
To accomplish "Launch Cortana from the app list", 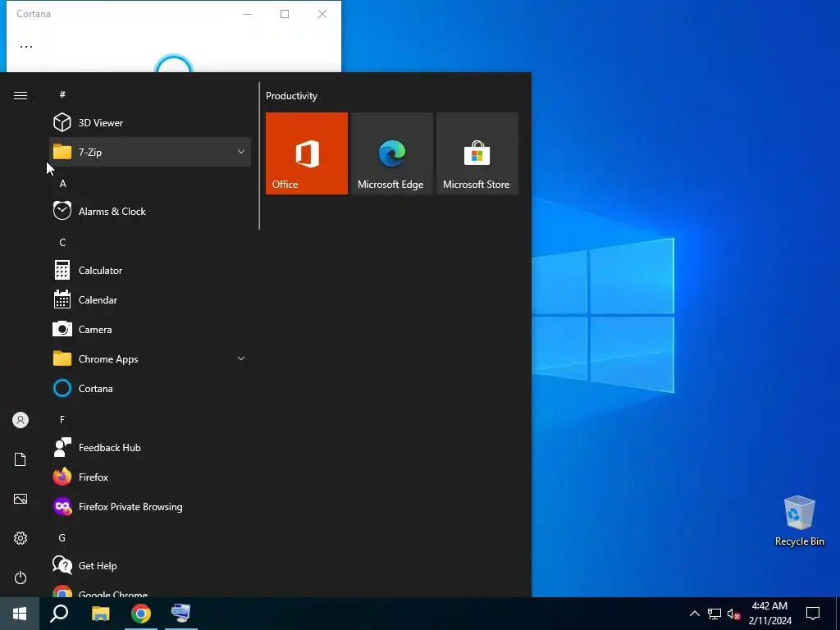I will (x=150, y=388).
